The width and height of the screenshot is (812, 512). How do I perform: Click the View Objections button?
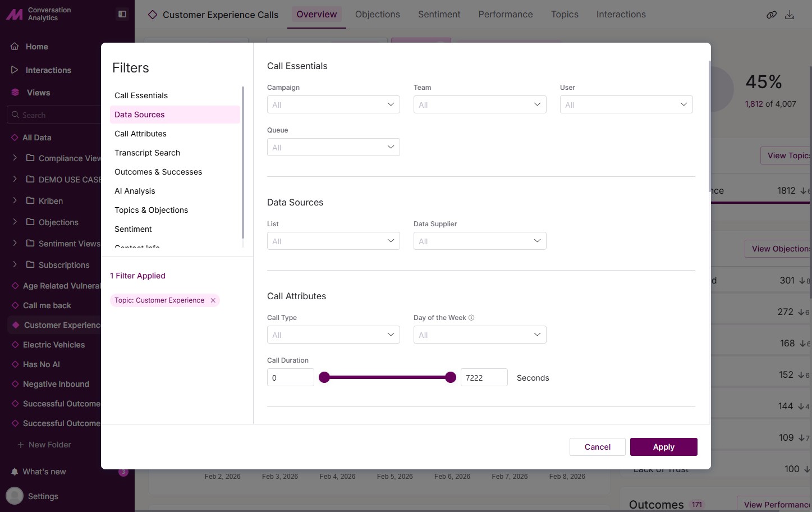tap(778, 249)
